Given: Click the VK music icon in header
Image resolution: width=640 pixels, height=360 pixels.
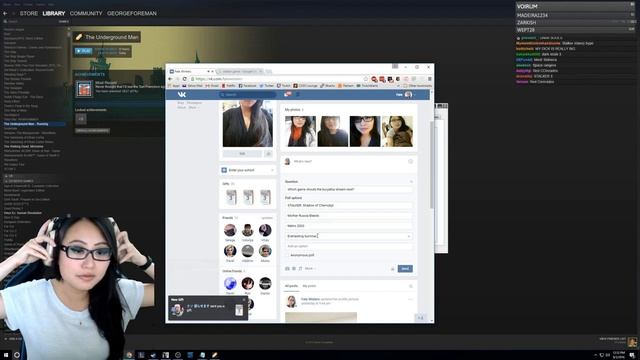Looking at the screenshot, I should pyautogui.click(x=298, y=94).
